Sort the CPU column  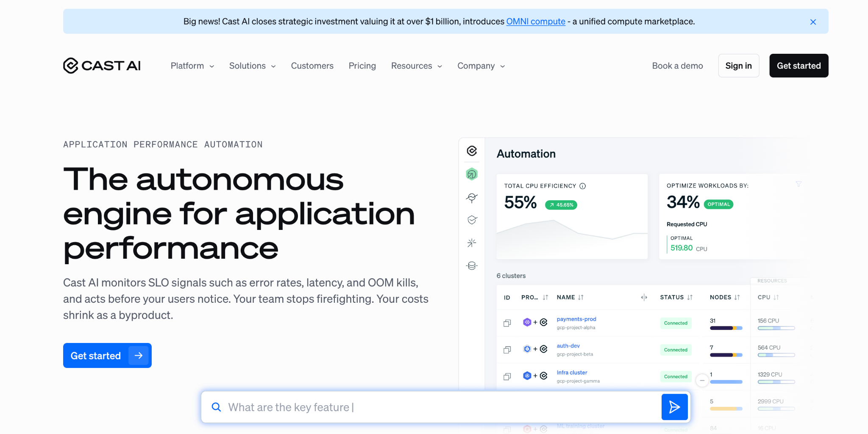(776, 297)
